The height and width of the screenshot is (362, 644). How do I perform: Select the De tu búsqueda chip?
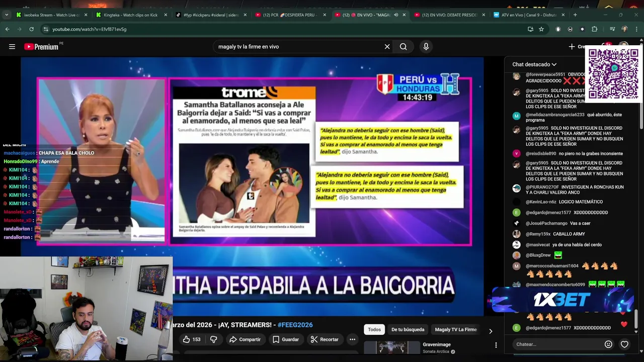coord(408,330)
